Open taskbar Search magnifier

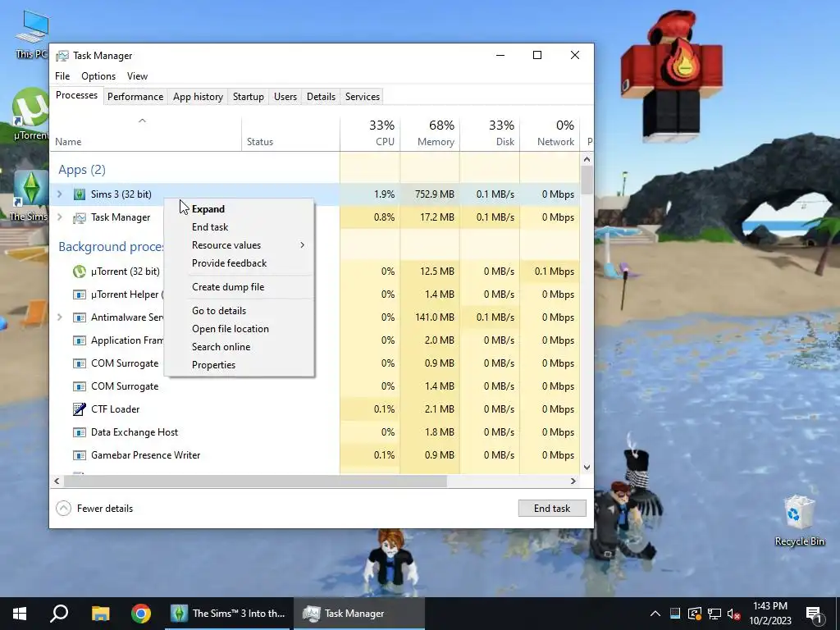[x=59, y=614]
